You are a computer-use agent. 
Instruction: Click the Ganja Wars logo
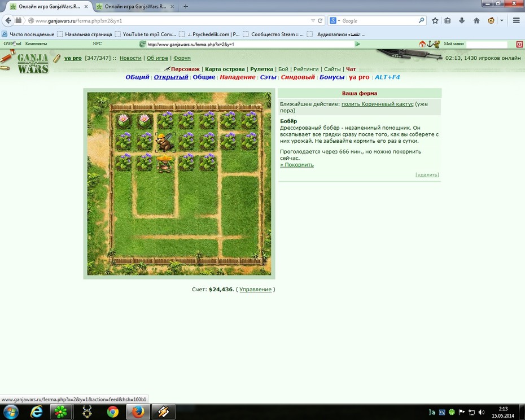click(x=33, y=63)
